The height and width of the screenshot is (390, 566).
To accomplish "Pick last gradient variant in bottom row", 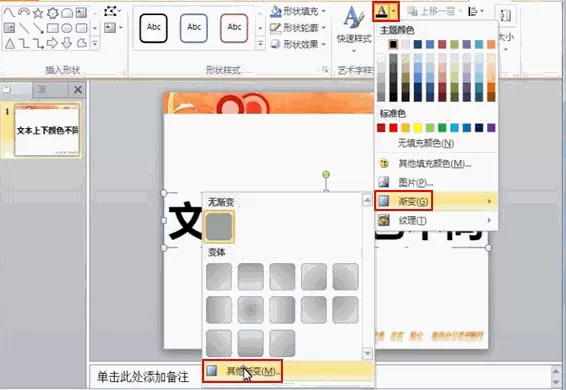I will point(282,343).
